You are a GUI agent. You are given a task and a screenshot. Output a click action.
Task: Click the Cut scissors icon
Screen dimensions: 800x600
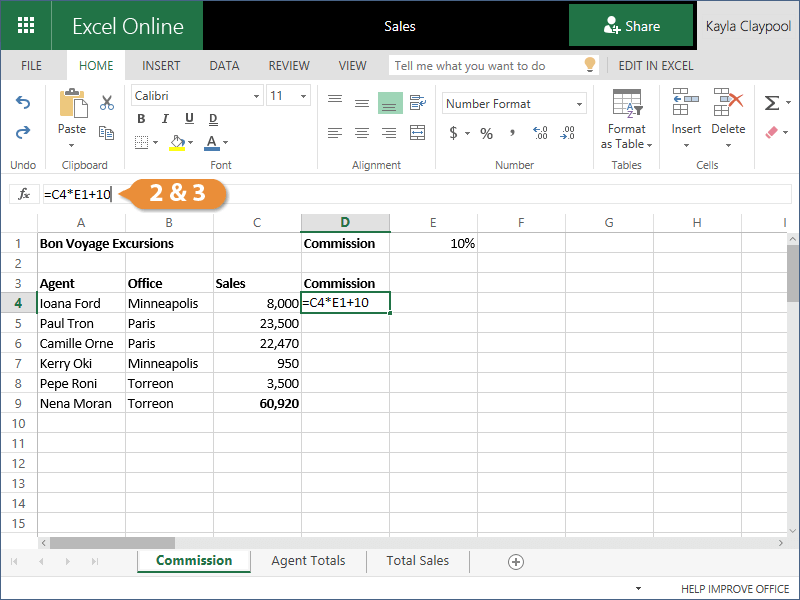pos(107,103)
